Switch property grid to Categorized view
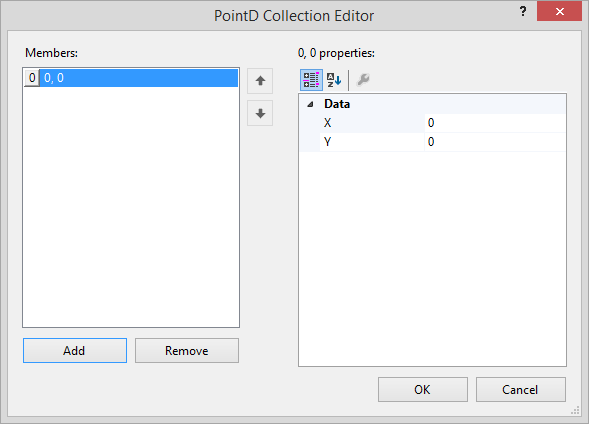The height and width of the screenshot is (424, 589). [x=311, y=80]
